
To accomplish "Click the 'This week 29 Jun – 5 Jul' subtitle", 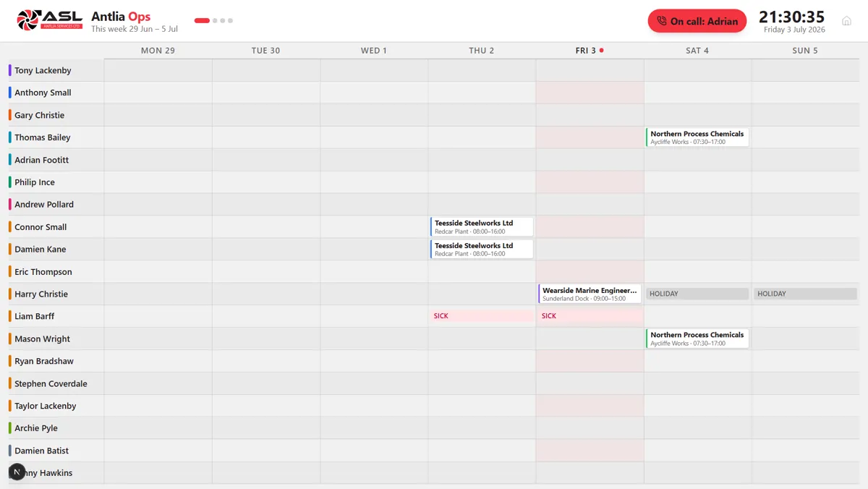I will coord(135,29).
